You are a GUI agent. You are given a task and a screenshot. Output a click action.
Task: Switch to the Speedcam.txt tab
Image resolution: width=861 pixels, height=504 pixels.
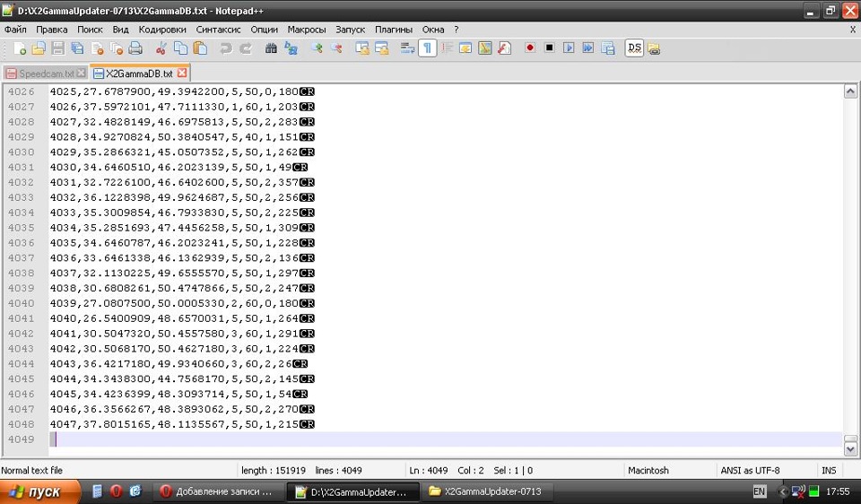point(46,74)
